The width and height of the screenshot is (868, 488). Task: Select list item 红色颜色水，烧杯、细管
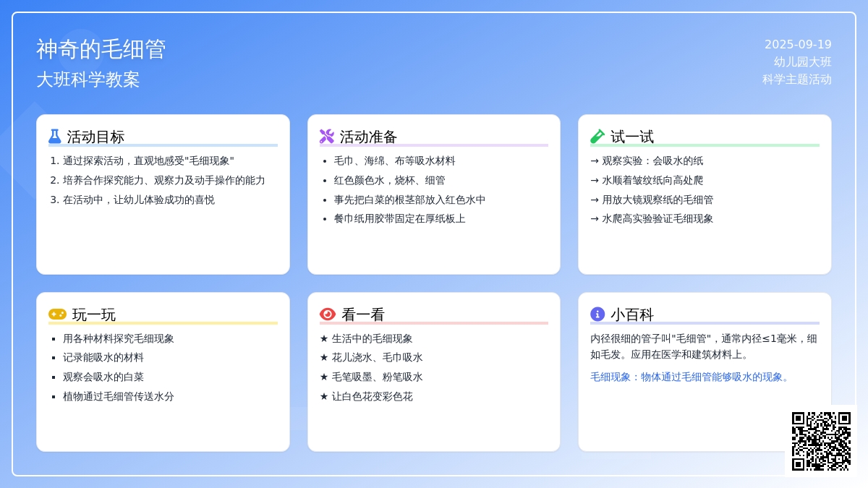tap(389, 180)
